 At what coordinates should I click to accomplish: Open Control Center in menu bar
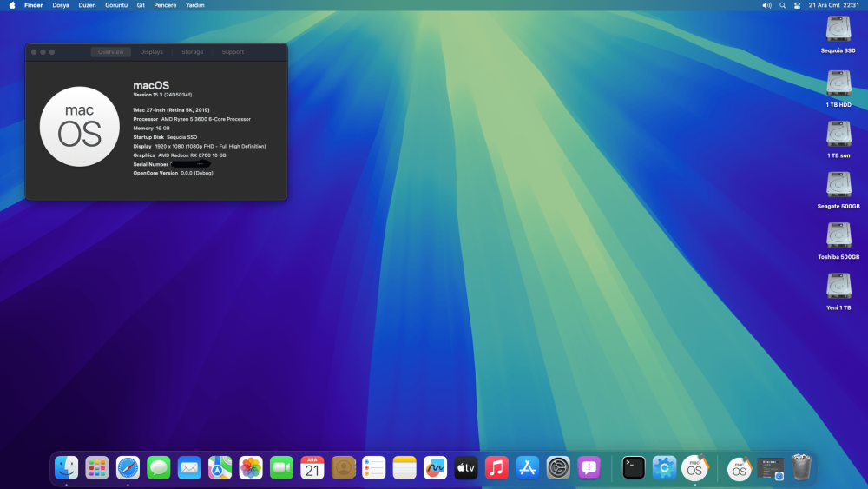click(x=797, y=5)
